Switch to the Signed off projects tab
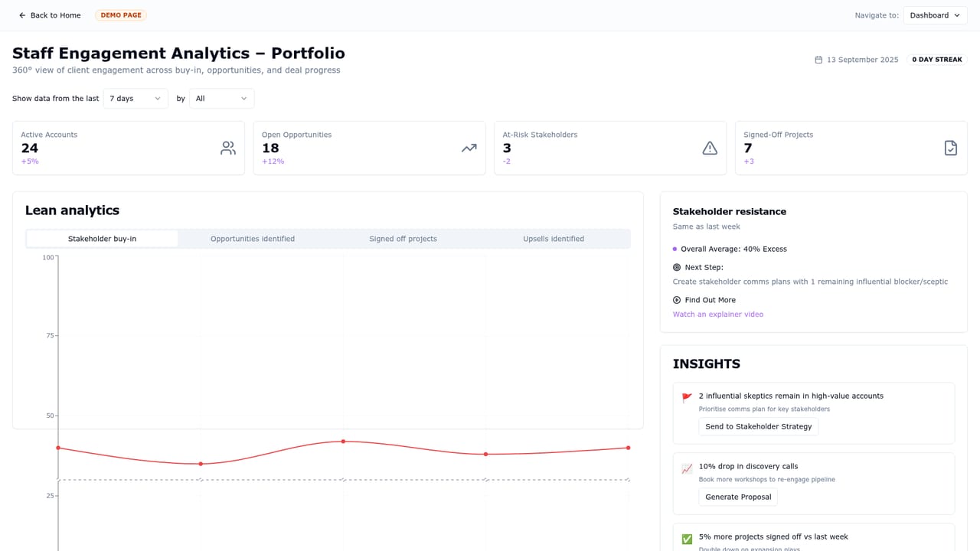 click(x=403, y=239)
